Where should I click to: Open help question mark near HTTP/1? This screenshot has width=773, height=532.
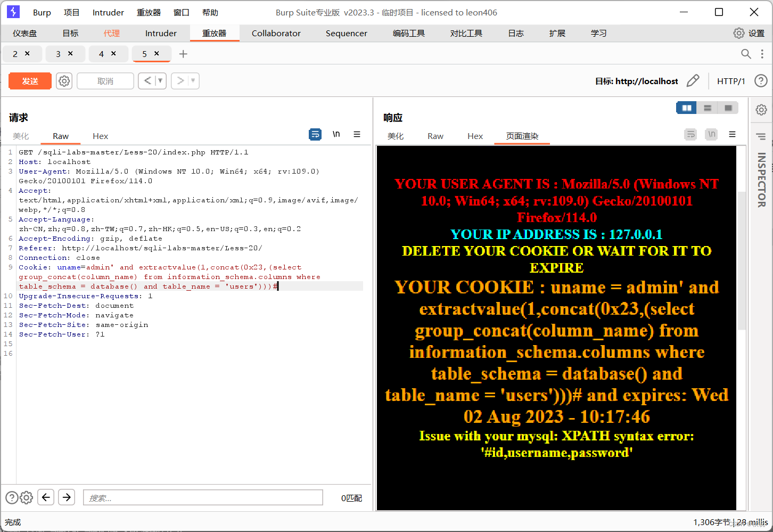761,81
